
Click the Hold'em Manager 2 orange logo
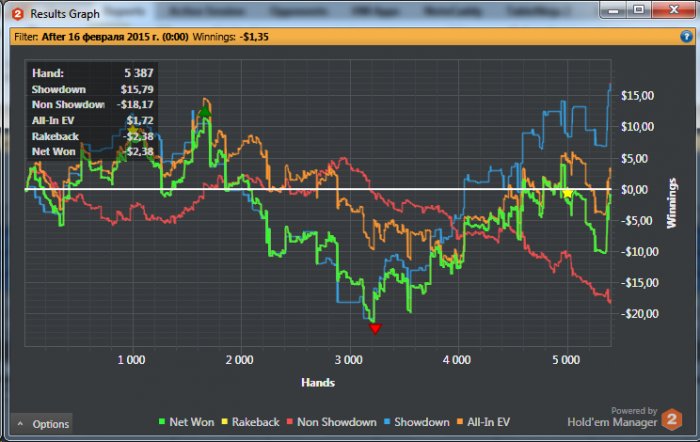tap(672, 419)
